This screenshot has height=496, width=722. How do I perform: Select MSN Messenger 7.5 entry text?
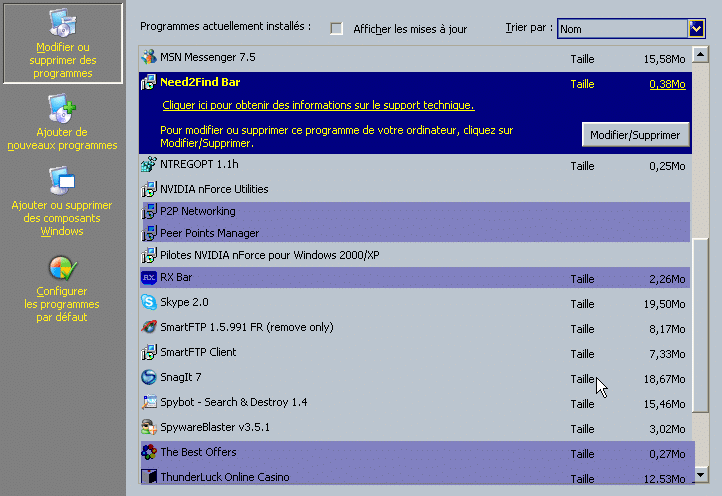[x=208, y=57]
